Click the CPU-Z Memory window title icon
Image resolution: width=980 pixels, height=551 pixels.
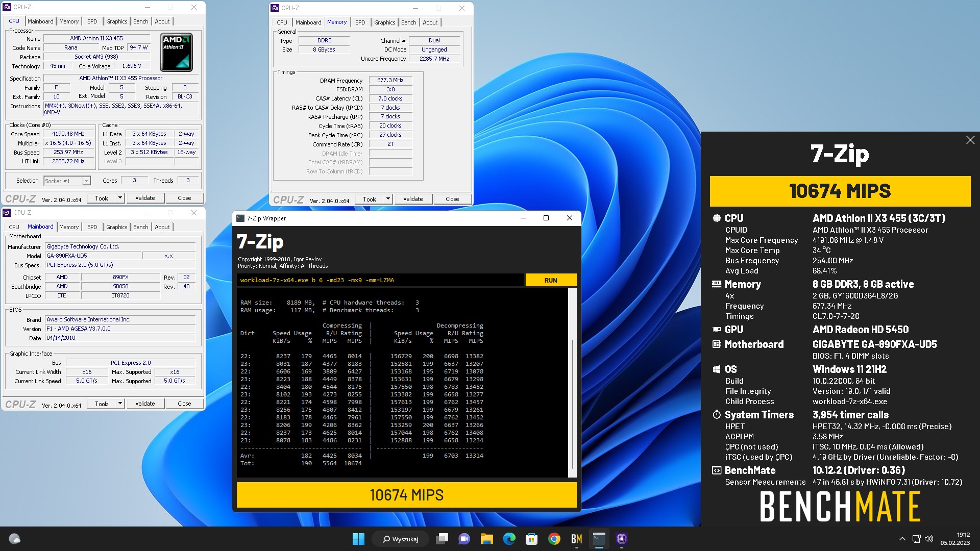click(x=275, y=8)
